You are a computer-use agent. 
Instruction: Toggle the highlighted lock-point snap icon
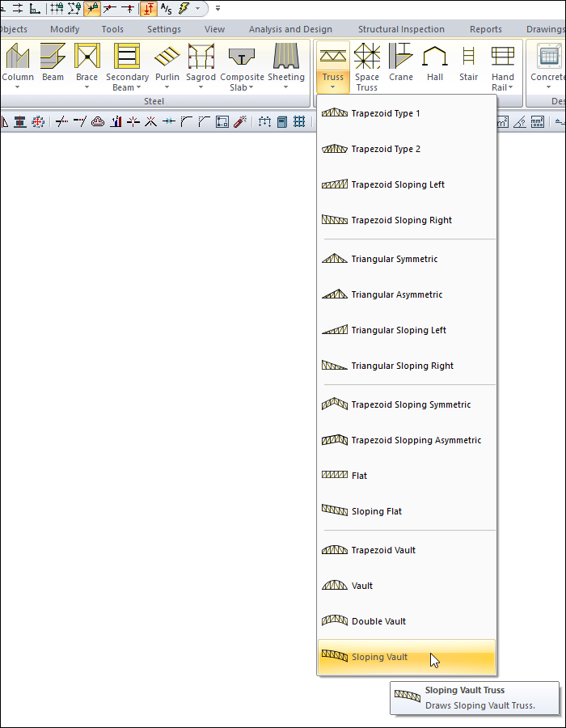tap(92, 8)
